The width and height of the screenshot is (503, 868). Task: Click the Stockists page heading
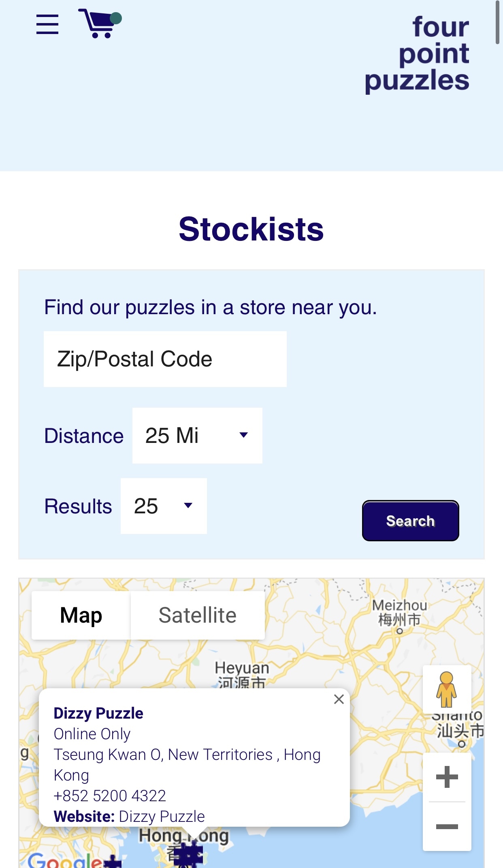tap(251, 229)
